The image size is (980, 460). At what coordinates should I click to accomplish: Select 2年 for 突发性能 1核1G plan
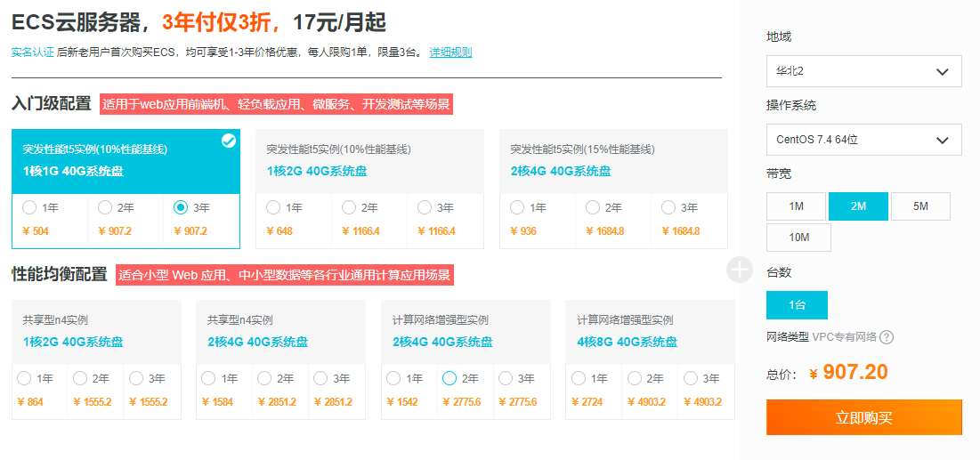(105, 207)
